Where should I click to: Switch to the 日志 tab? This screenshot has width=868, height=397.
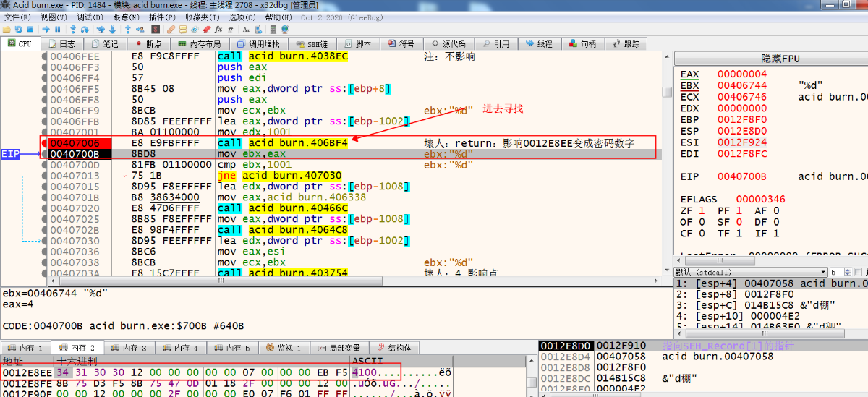pyautogui.click(x=62, y=43)
